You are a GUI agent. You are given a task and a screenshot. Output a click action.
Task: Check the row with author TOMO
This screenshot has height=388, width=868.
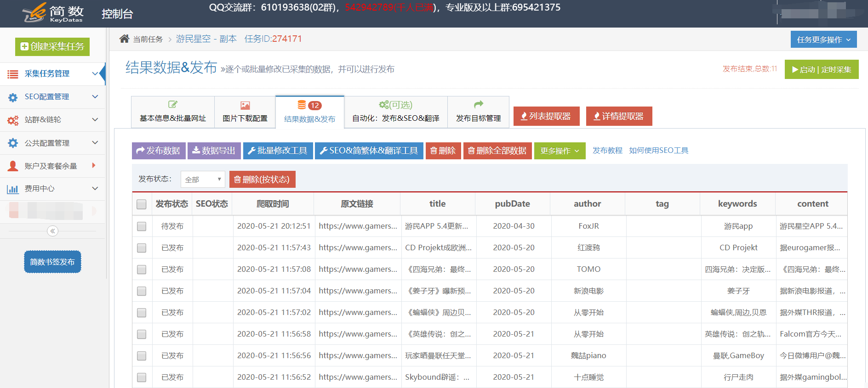point(142,270)
